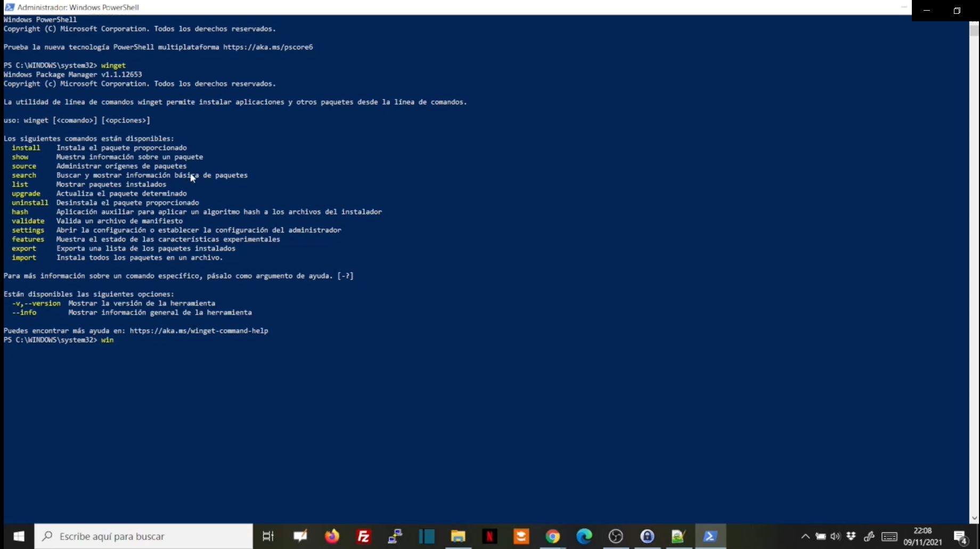Launch Firefox from the taskbar
Viewport: 980px width, 549px height.
[x=332, y=536]
